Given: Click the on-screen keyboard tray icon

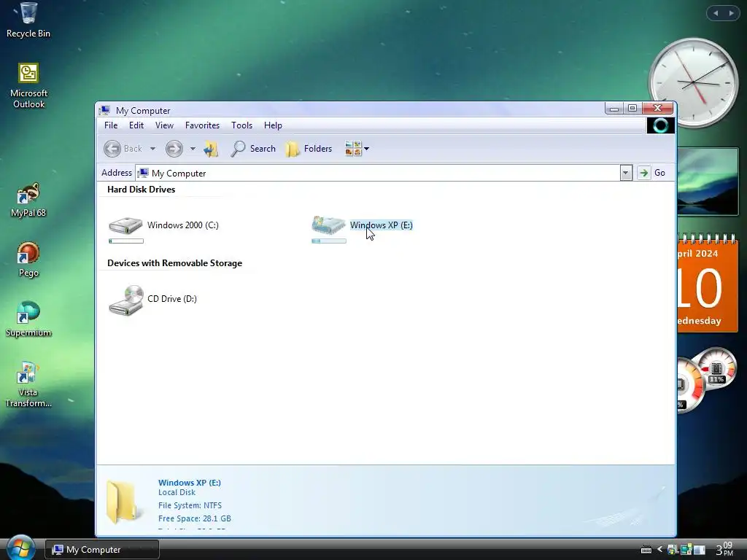Looking at the screenshot, I should [646, 550].
